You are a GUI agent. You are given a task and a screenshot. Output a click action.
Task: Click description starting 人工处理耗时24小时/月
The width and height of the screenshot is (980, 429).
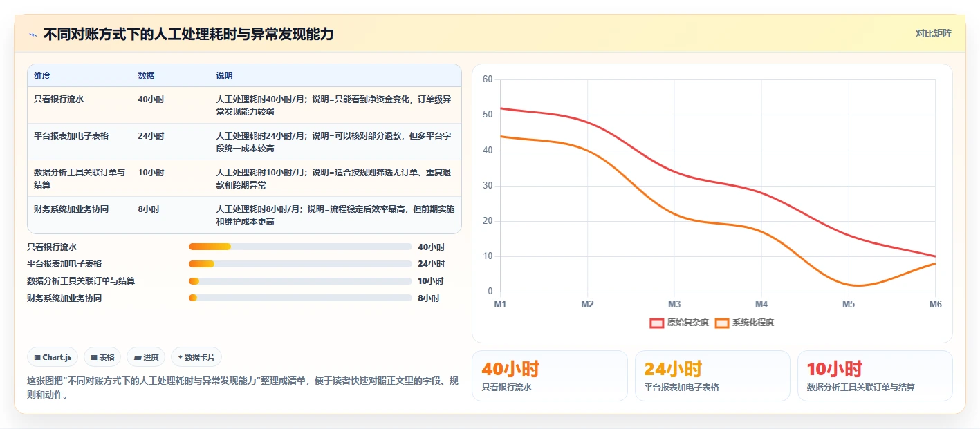[x=335, y=142]
